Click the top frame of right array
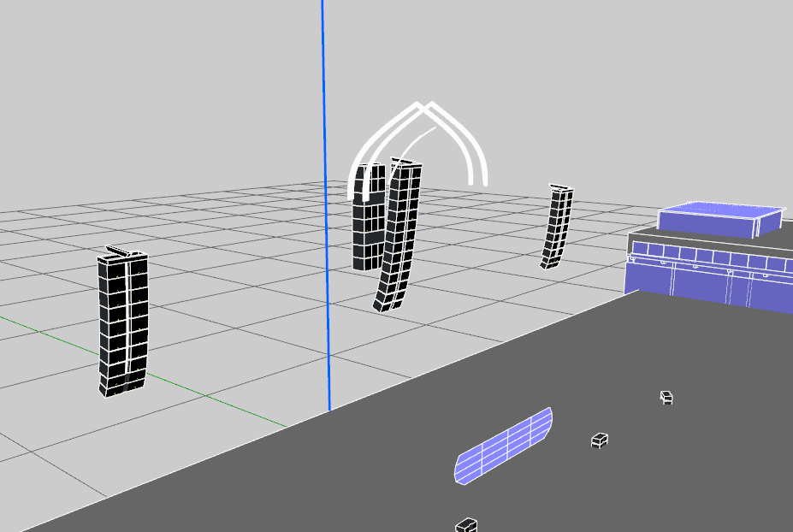This screenshot has height=532, width=793. click(x=561, y=187)
